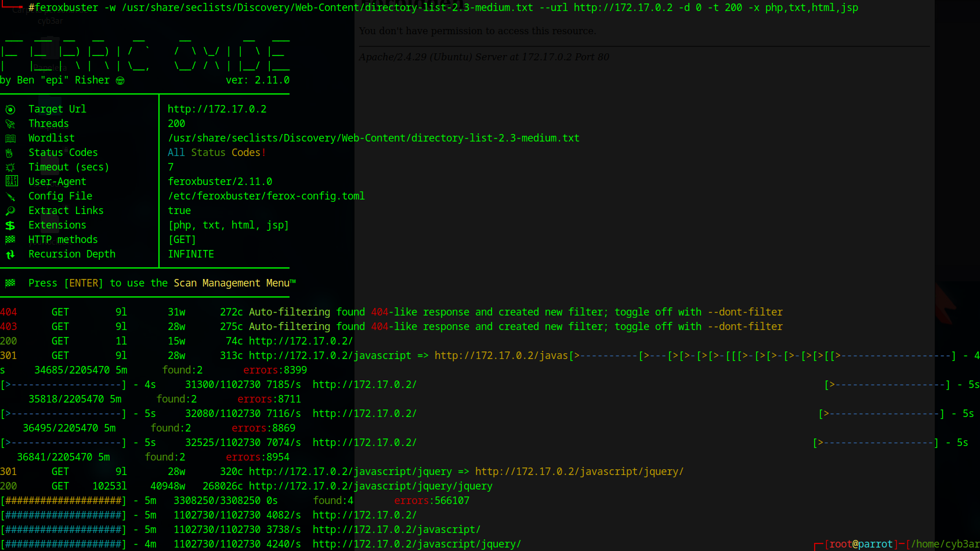
Task: Click the checkered flag before Press [ENTER]
Action: point(10,283)
